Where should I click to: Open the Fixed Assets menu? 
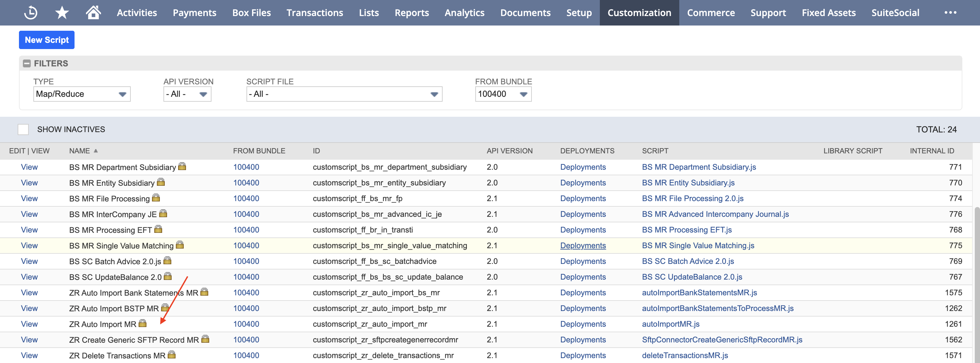[829, 12]
